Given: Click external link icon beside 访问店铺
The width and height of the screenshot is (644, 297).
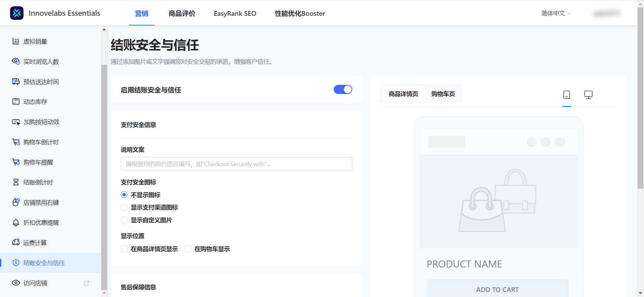Looking at the screenshot, I should [87, 283].
